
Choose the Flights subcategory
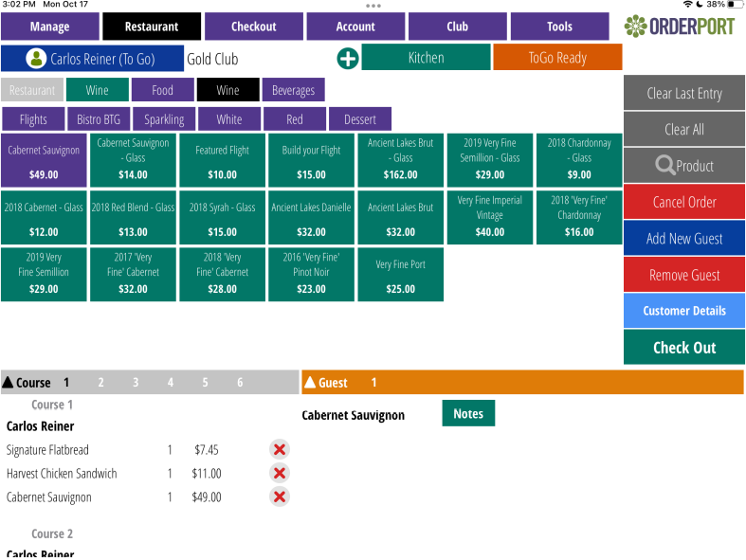pos(33,119)
